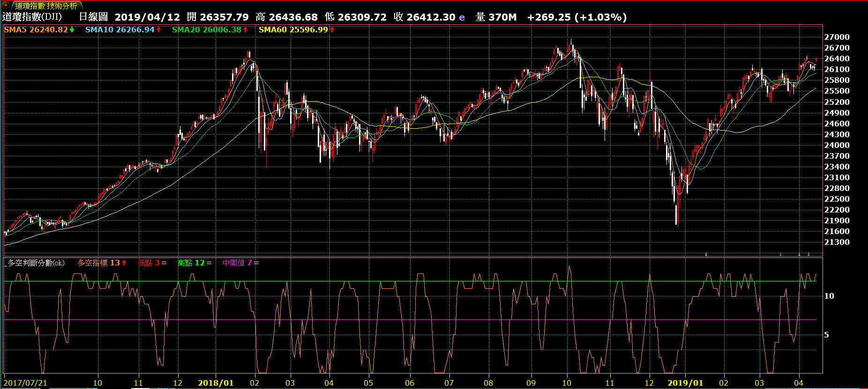Select the SMA60 yellow legend label
868x389 pixels.
click(x=293, y=29)
